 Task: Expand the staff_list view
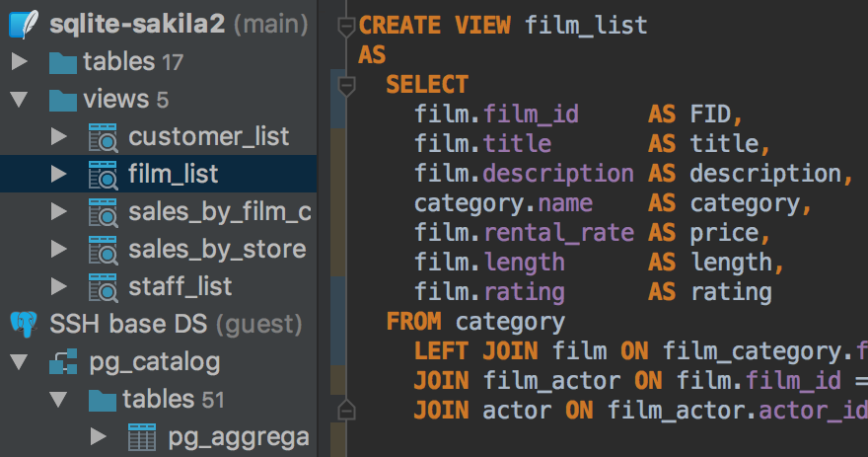(x=58, y=286)
